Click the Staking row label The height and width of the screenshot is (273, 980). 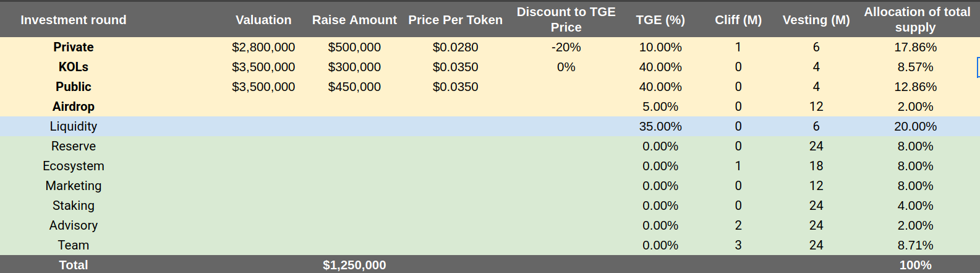click(74, 206)
